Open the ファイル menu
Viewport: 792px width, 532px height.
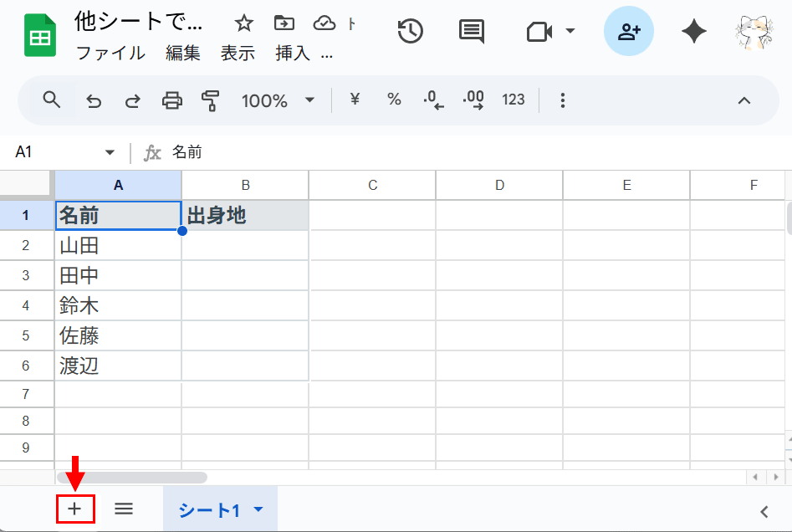[x=110, y=54]
